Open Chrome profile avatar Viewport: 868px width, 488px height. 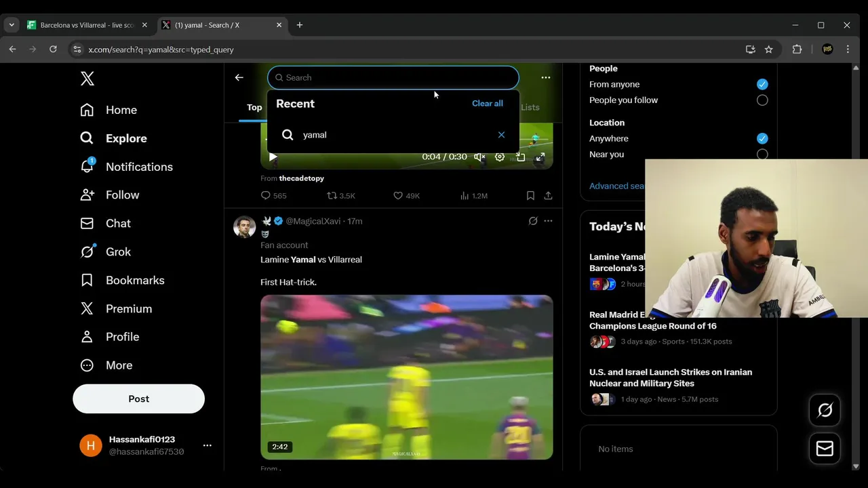pos(827,49)
